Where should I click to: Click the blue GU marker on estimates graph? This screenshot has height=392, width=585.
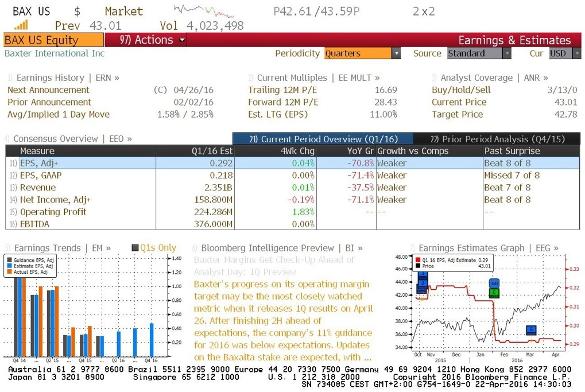(x=494, y=284)
